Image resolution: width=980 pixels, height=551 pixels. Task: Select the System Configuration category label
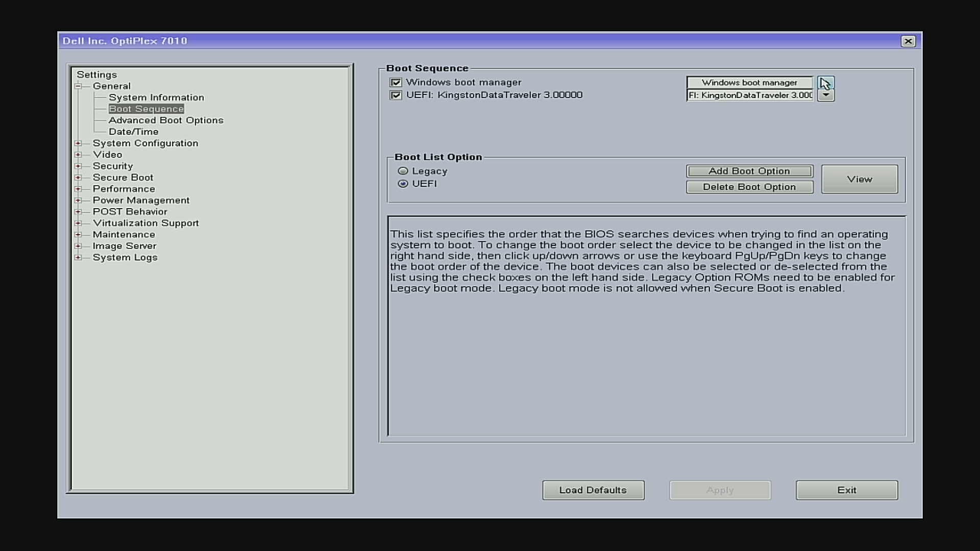coord(145,143)
